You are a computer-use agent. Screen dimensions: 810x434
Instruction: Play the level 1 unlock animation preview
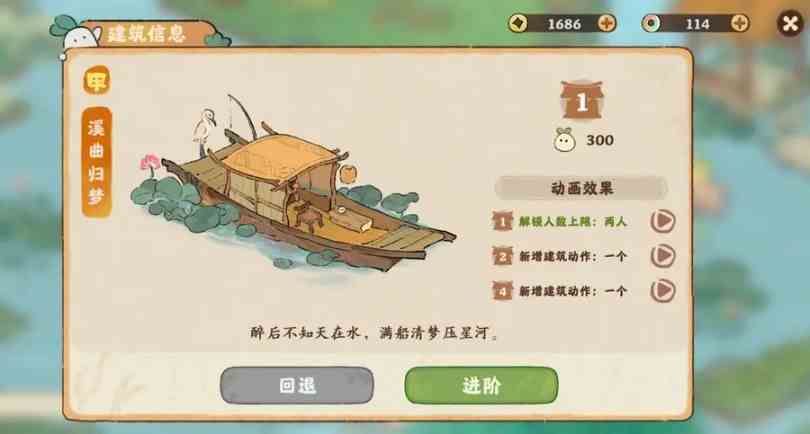tap(663, 222)
